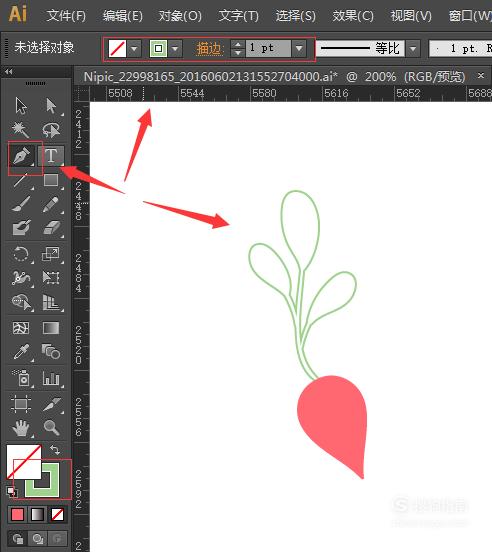Select the Blob Brush tool
This screenshot has width=492, height=552.
(21, 228)
